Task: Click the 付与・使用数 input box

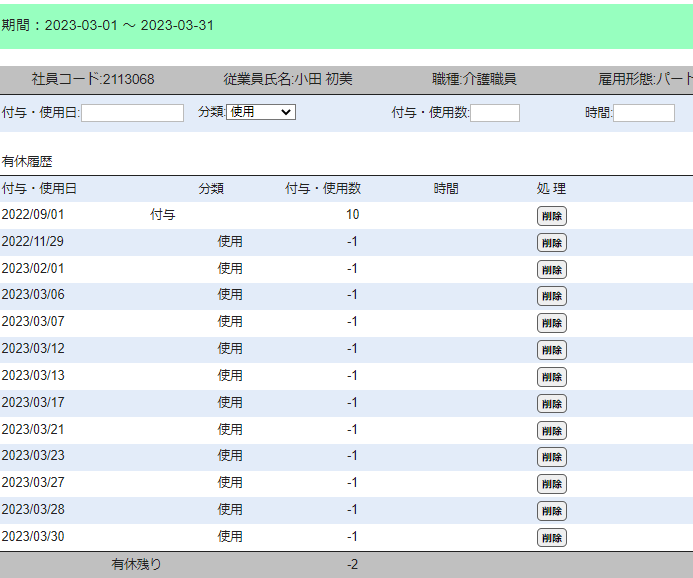Action: [x=494, y=113]
